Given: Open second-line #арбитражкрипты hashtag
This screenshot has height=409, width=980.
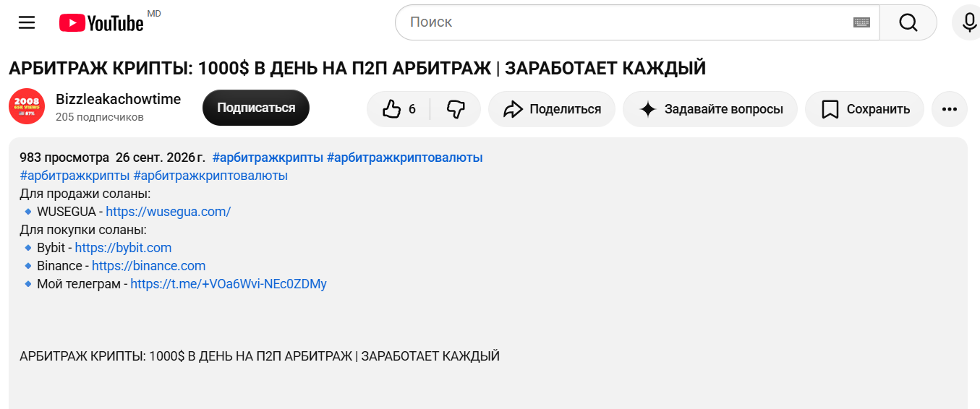Looking at the screenshot, I should coord(75,176).
